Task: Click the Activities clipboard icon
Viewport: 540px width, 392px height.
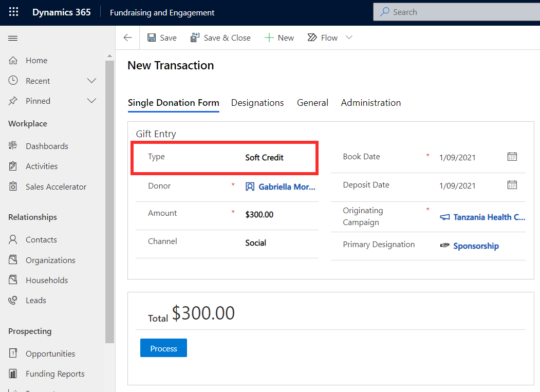Action: 13,166
